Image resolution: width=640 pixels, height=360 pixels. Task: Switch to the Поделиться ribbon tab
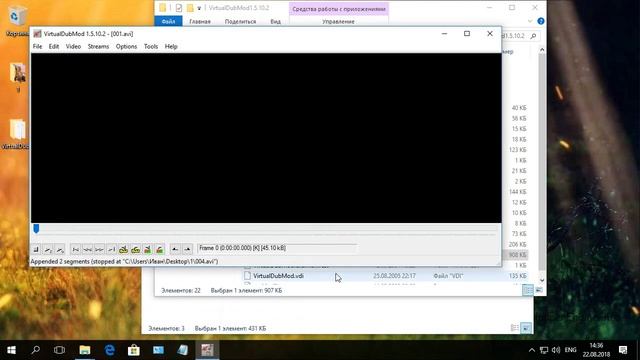(240, 21)
